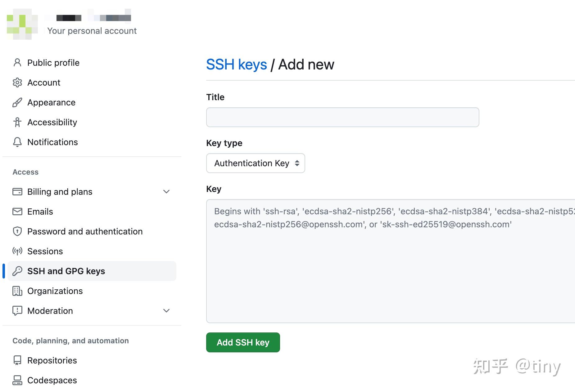Click the Password and authentication shield icon
575x392 pixels.
click(x=17, y=231)
